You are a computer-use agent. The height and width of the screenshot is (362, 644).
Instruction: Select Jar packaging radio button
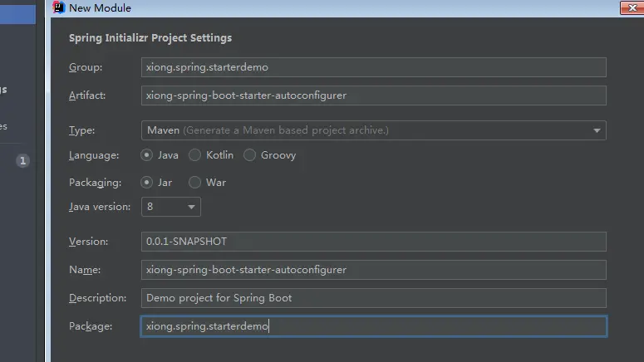(146, 182)
